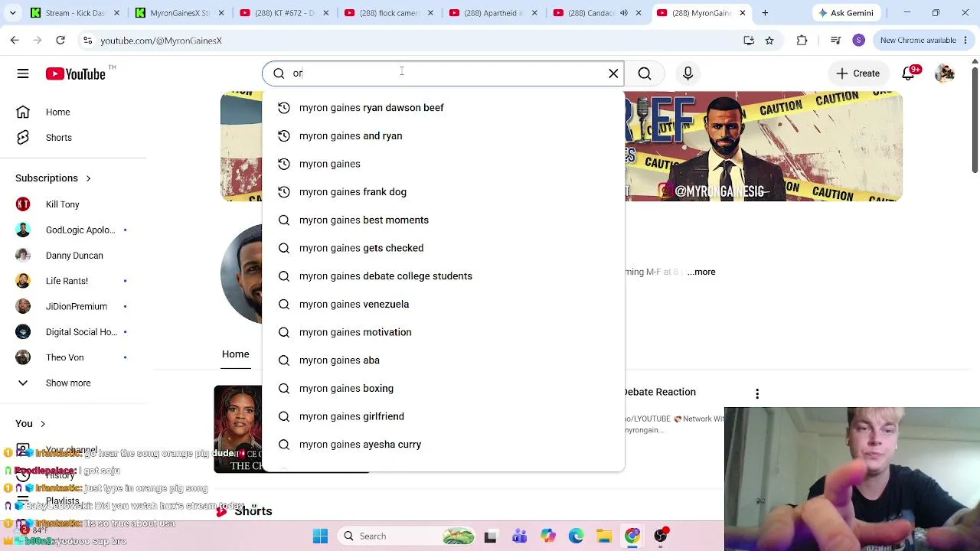Open Ask Gemini in Chrome
The width and height of the screenshot is (980, 551).
point(845,13)
